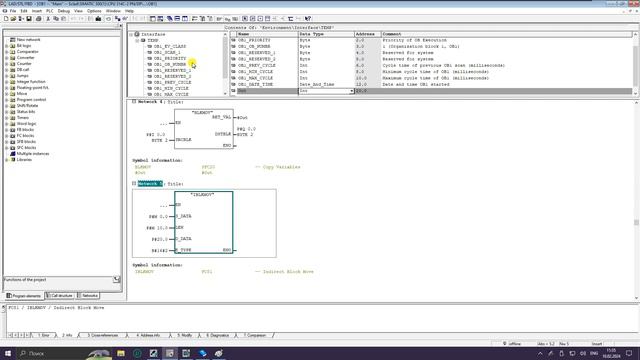Image resolution: width=640 pixels, height=360 pixels.
Task: Click the Paste toolbar icon
Action: point(64,19)
